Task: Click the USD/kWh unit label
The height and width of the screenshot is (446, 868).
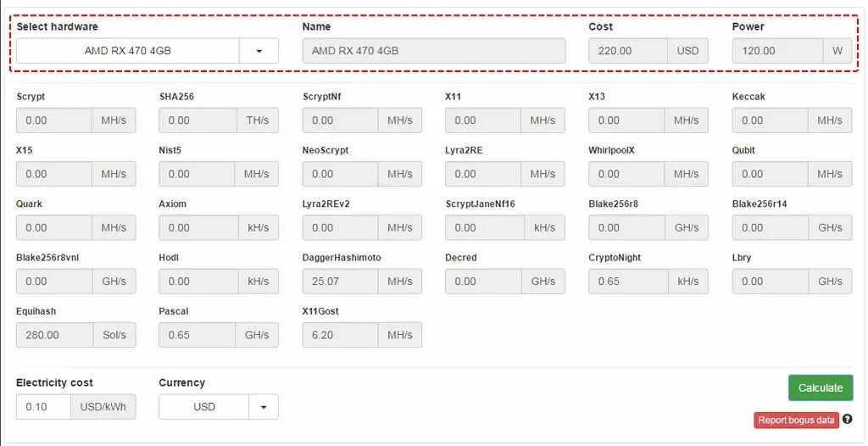Action: (103, 407)
